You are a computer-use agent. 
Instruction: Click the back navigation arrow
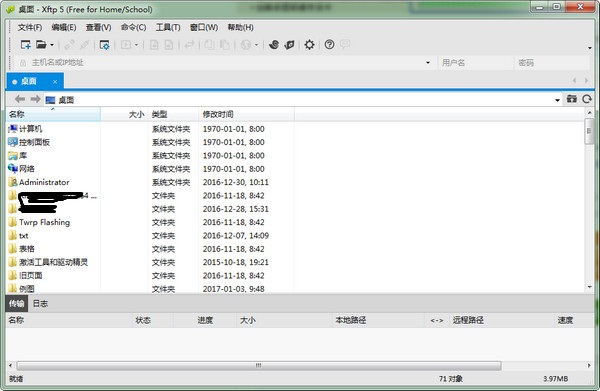(x=20, y=99)
